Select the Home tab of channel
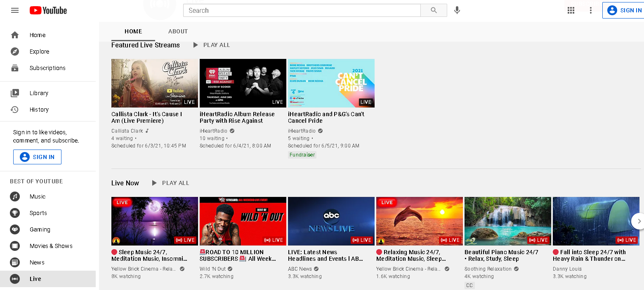Image resolution: width=644 pixels, height=290 pixels. pyautogui.click(x=133, y=31)
